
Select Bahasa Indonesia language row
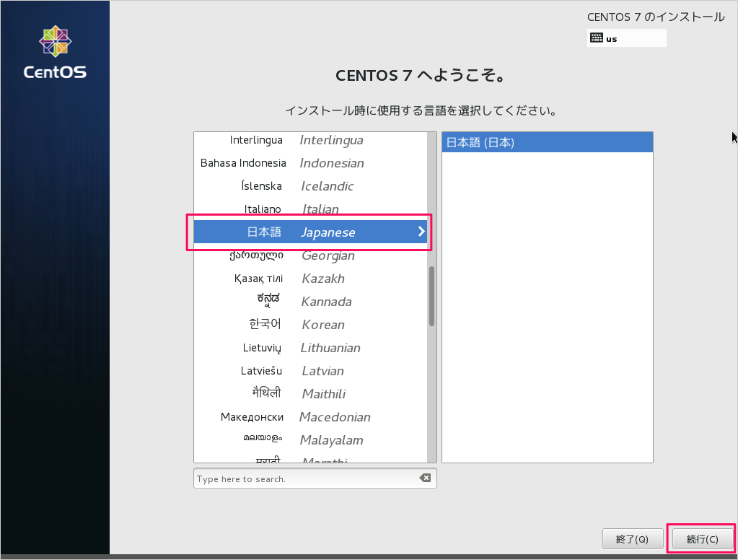coord(311,163)
